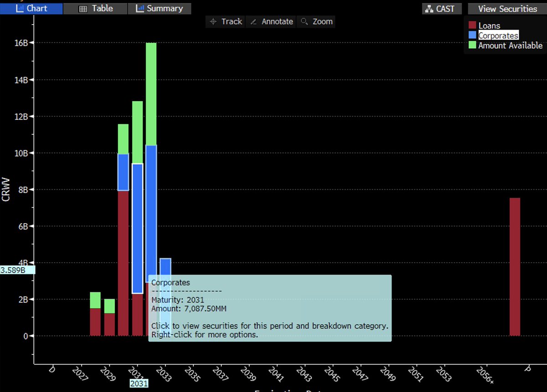The width and height of the screenshot is (547, 392).
Task: Enable the Zoom tool
Action: coord(316,21)
